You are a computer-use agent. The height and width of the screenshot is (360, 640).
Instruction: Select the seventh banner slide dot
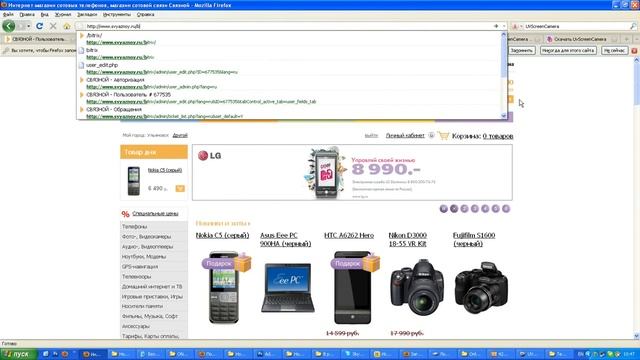[506, 209]
